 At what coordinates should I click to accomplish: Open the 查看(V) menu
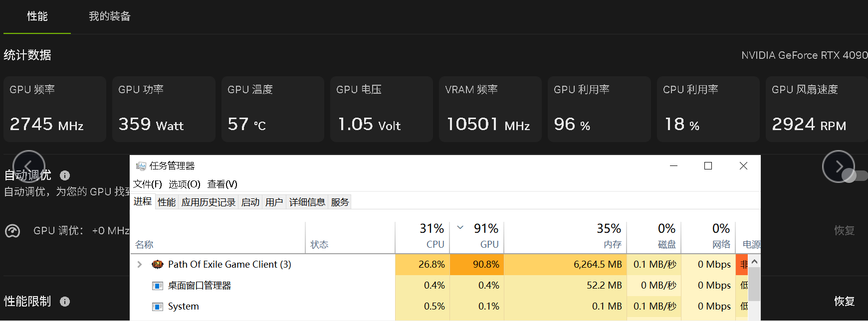pyautogui.click(x=222, y=184)
